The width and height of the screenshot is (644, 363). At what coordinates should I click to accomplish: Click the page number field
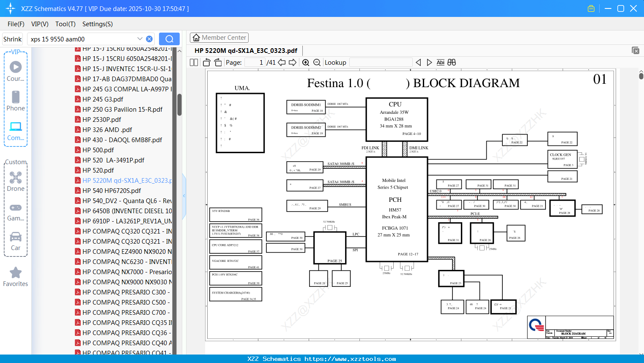tap(255, 62)
